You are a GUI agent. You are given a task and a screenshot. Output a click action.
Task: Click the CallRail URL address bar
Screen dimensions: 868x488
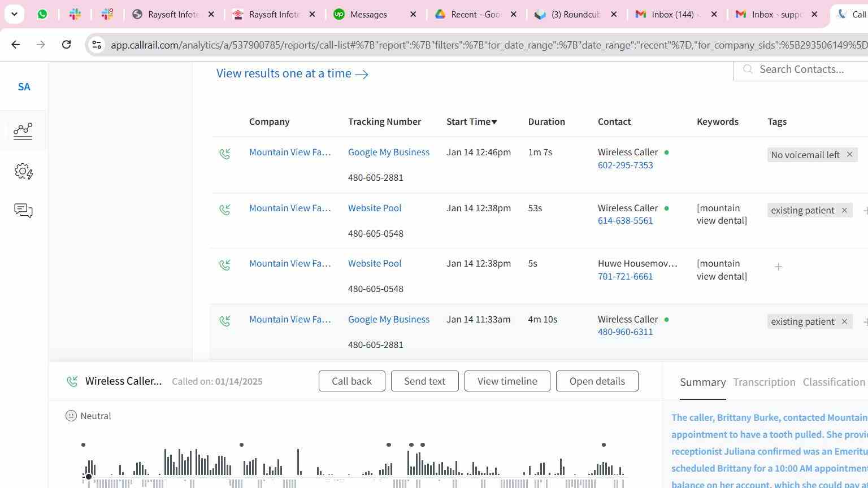(489, 45)
